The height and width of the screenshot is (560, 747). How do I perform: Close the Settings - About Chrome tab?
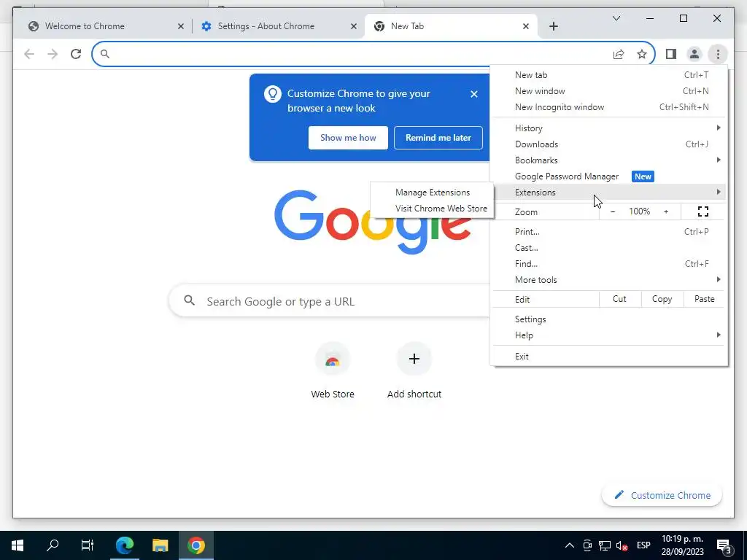pos(354,26)
